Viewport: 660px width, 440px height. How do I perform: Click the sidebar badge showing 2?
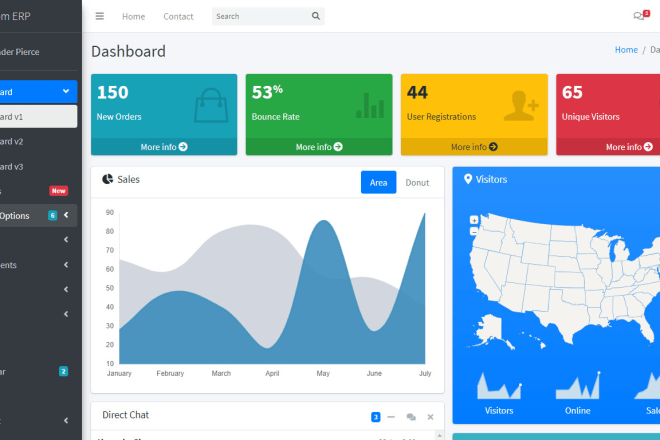coord(63,371)
